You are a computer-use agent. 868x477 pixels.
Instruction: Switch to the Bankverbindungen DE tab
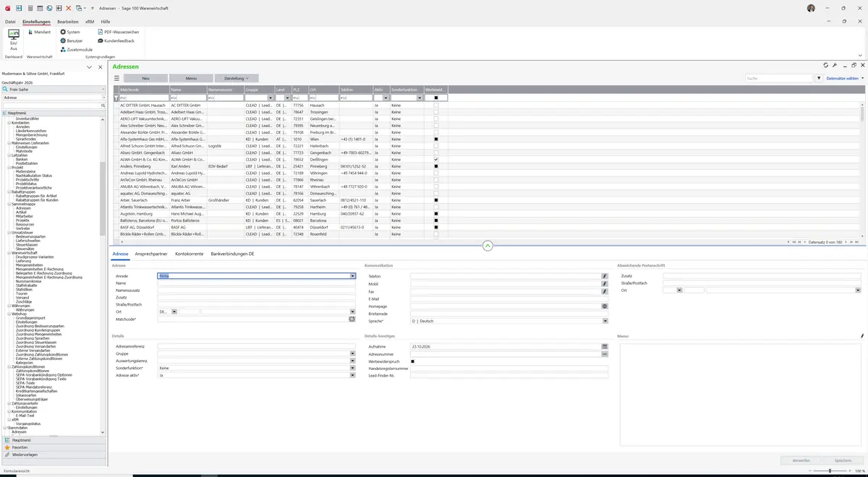point(232,254)
